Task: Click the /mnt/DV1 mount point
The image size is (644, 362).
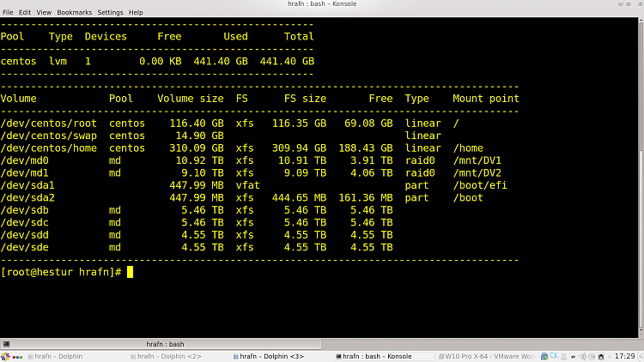Action: (477, 160)
